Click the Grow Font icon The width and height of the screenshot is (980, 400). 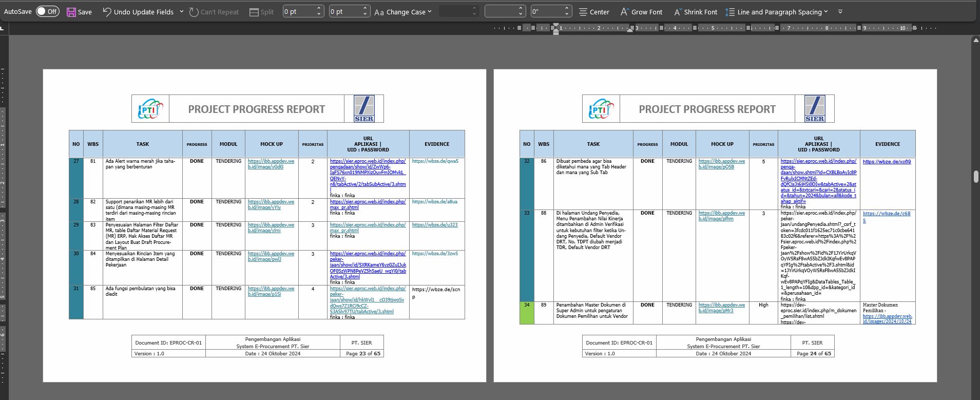(x=624, y=11)
